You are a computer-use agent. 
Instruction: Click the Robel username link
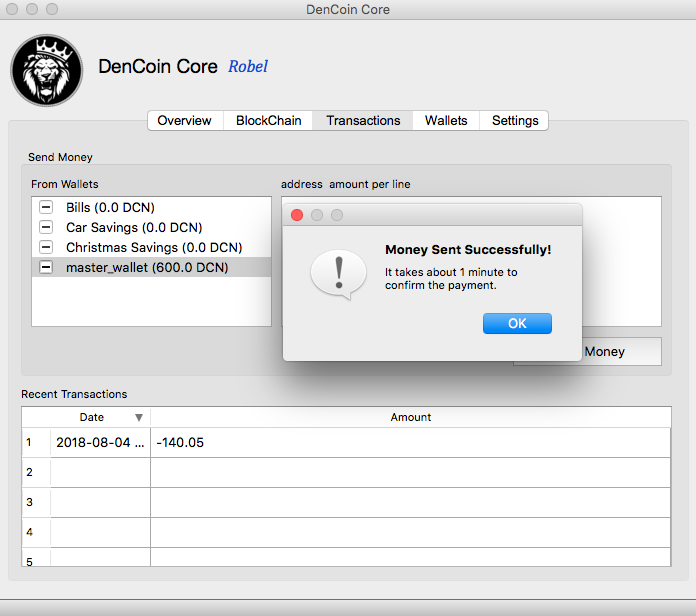tap(248, 67)
